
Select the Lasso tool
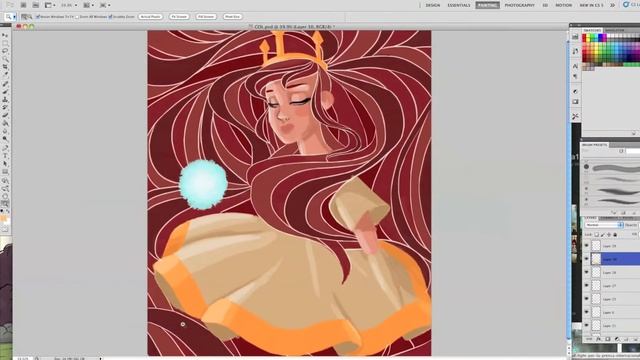point(5,51)
